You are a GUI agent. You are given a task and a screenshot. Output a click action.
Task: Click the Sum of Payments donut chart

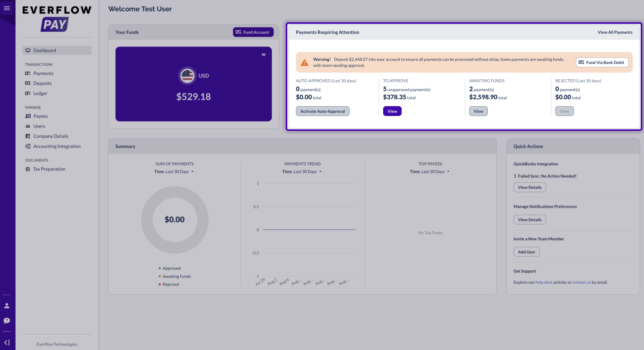[175, 220]
